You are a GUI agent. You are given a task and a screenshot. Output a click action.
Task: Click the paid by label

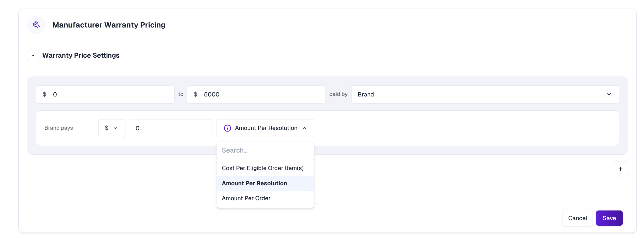(338, 94)
